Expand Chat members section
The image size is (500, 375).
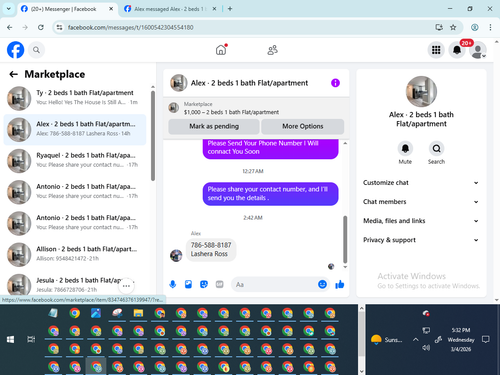point(421,202)
